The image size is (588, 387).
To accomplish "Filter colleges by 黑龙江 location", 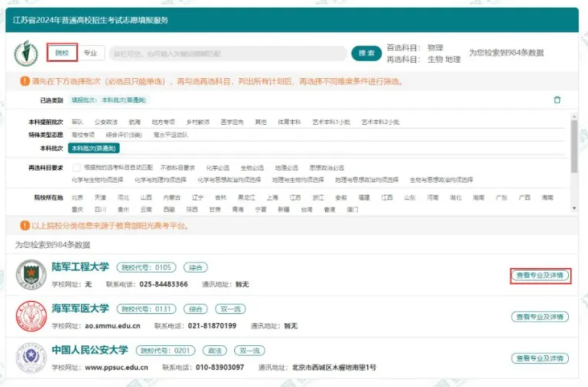I will 246,197.
